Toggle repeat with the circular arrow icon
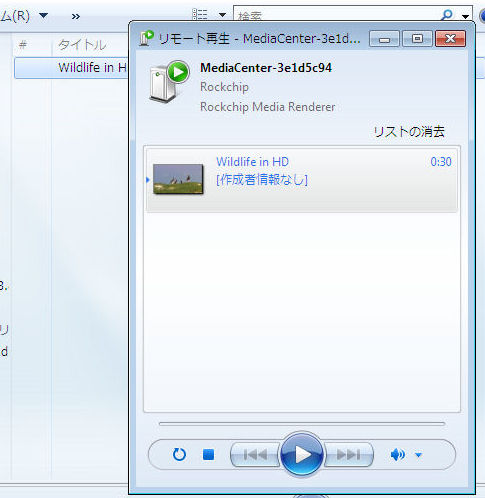485x498 pixels. 179,454
